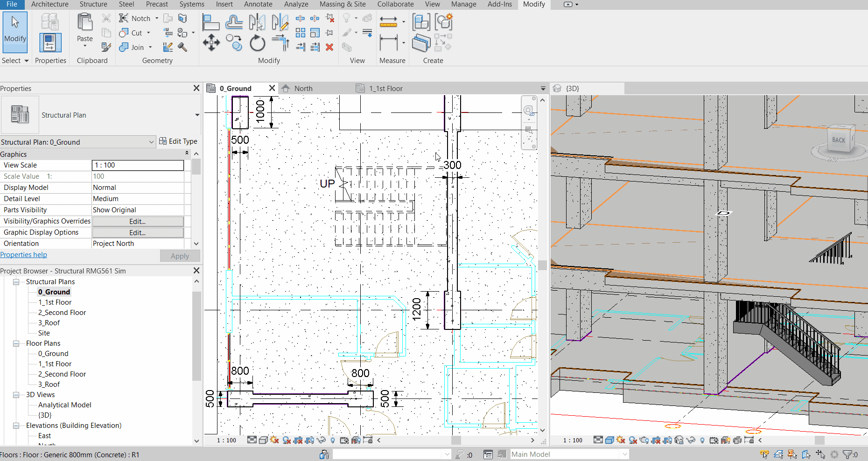Open the Architecture ribbon tab
The height and width of the screenshot is (461, 868).
coord(50,4)
